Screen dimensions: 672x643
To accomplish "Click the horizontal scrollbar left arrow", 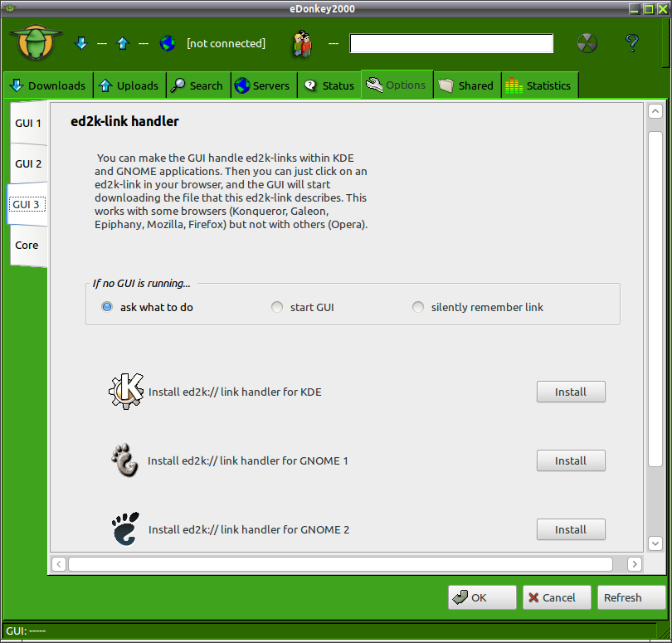I will tap(59, 563).
